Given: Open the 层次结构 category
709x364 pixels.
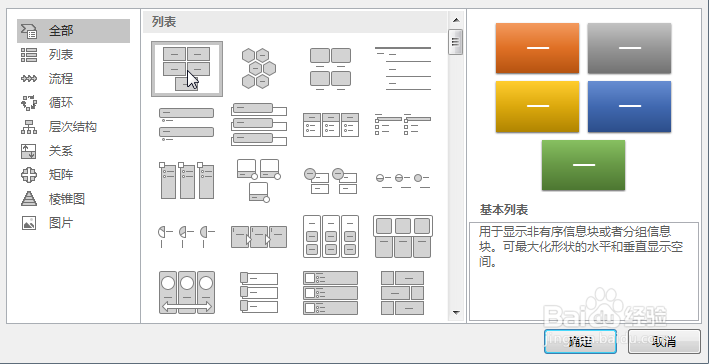Looking at the screenshot, I should 72,127.
